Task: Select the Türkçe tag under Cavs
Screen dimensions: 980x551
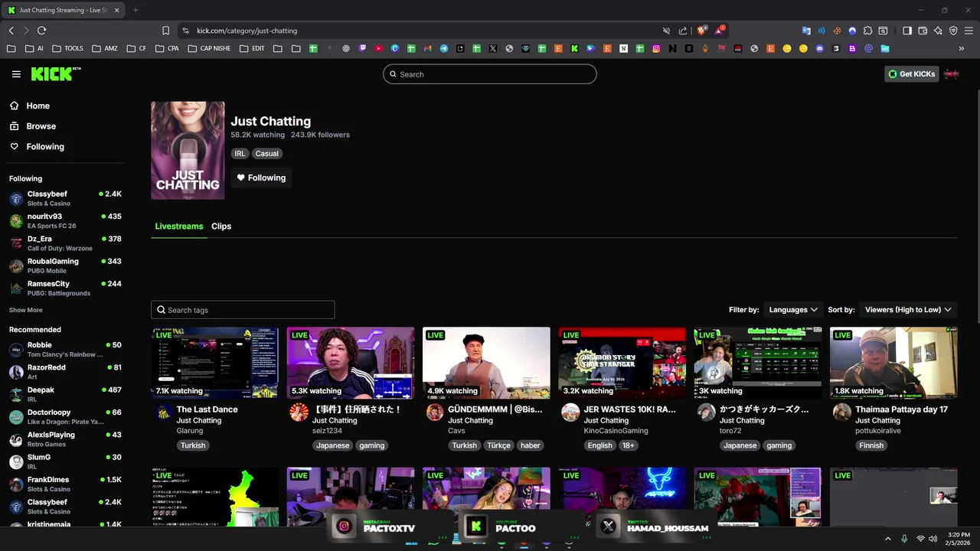Action: pyautogui.click(x=498, y=445)
